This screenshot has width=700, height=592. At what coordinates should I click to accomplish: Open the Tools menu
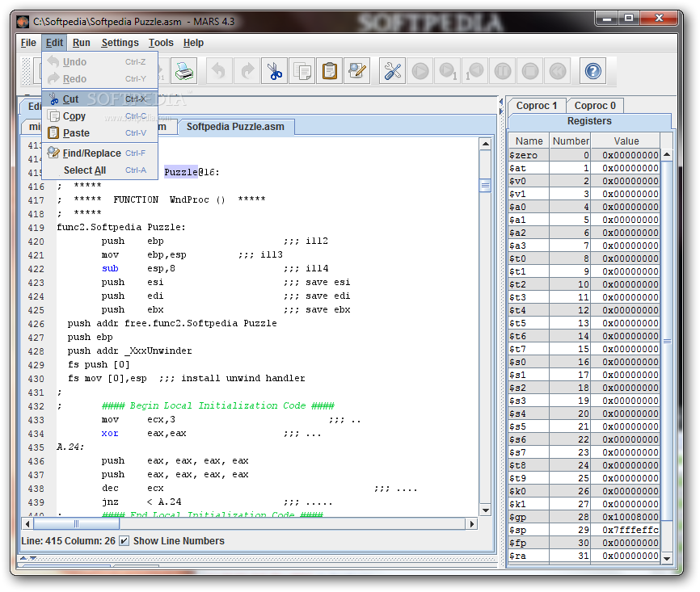point(161,43)
